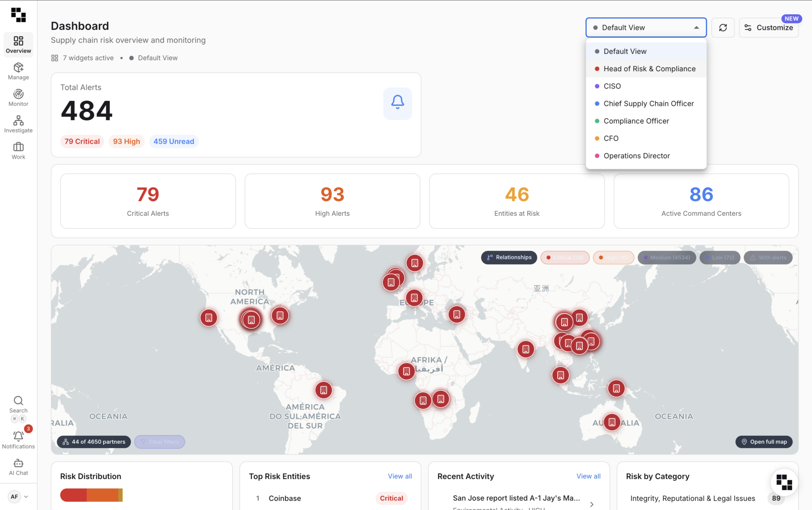Select the CFO view option
Image resolution: width=812 pixels, height=510 pixels.
[646, 138]
